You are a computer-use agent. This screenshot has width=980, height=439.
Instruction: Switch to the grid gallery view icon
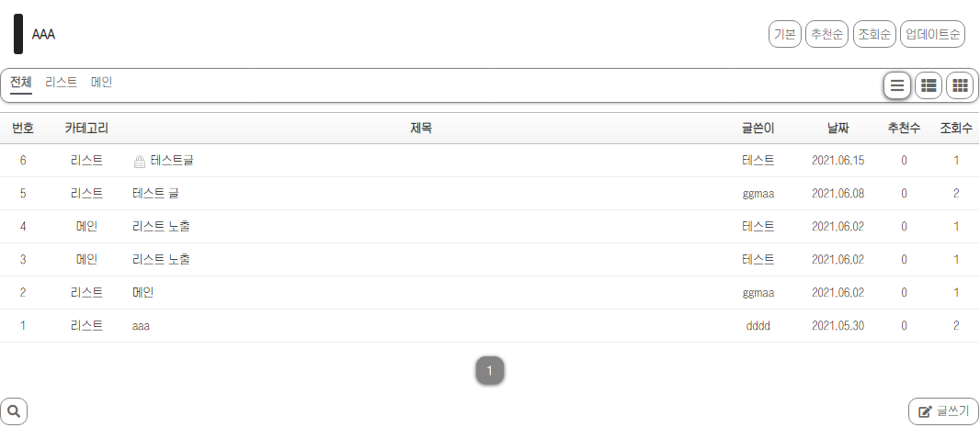[x=960, y=85]
